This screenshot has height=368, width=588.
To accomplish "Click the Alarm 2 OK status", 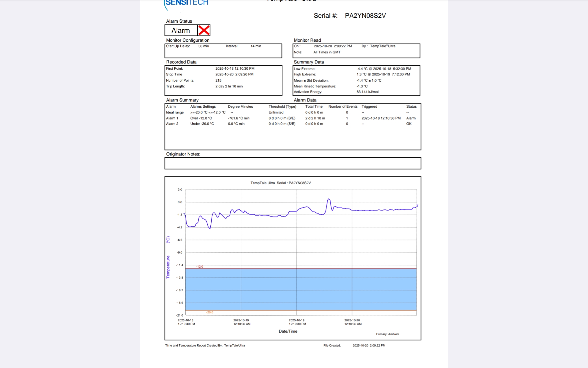I will [x=409, y=124].
